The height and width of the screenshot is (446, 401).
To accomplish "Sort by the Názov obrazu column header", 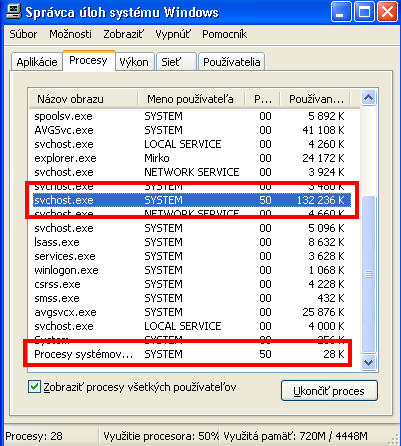I will pyautogui.click(x=83, y=99).
